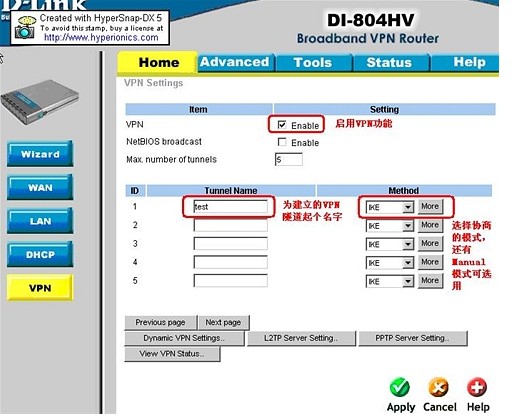
Task: Open Dynamic VPN Settings
Action: (x=184, y=338)
